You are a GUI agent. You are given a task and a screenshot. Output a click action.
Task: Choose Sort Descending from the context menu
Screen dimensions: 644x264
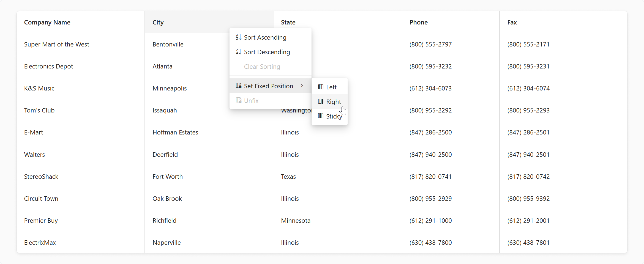click(x=267, y=52)
